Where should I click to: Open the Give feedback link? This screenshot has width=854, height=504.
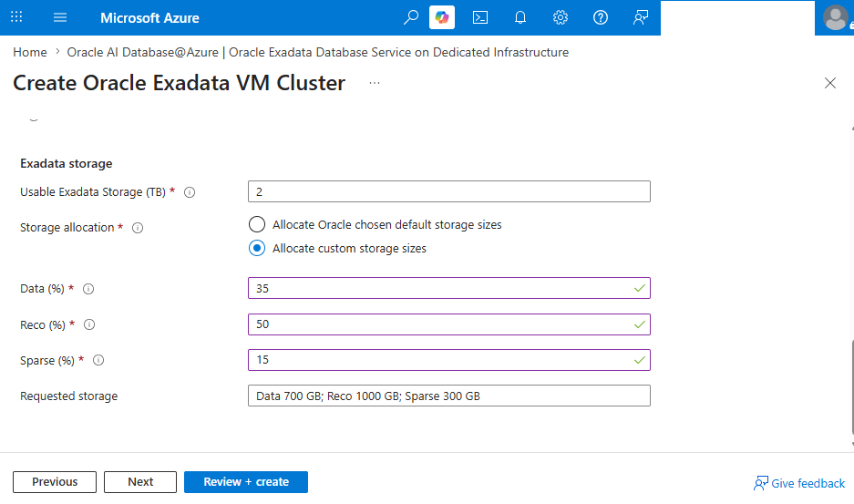tap(799, 483)
